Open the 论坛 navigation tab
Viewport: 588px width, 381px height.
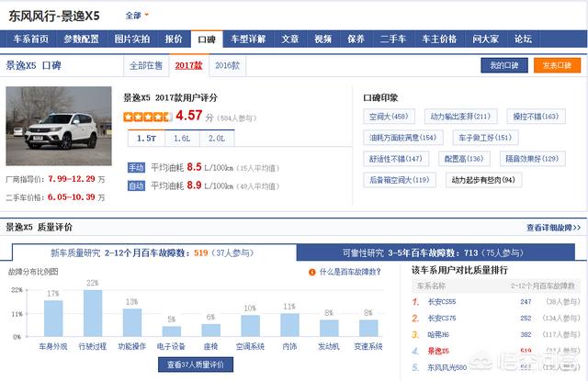click(523, 39)
